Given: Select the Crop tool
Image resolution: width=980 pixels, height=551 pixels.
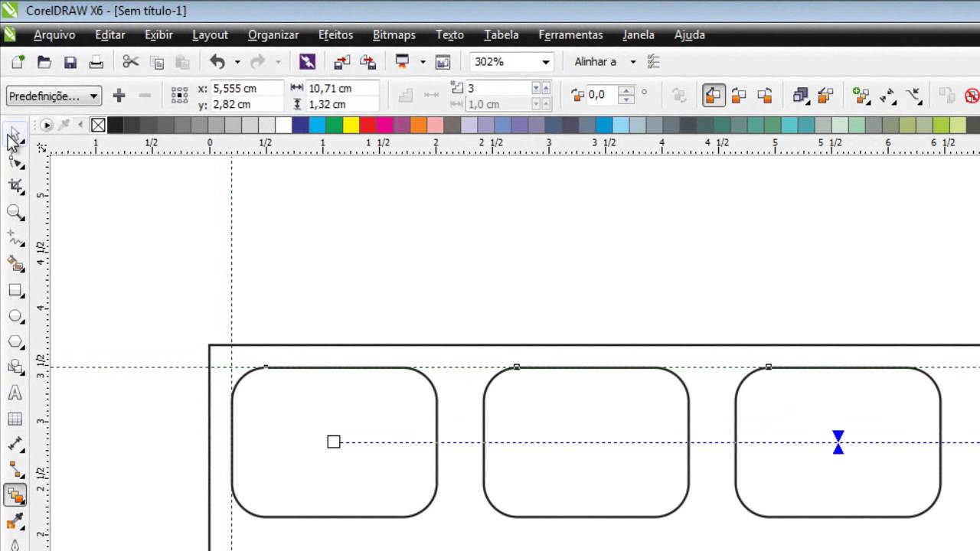Looking at the screenshot, I should click(x=15, y=187).
